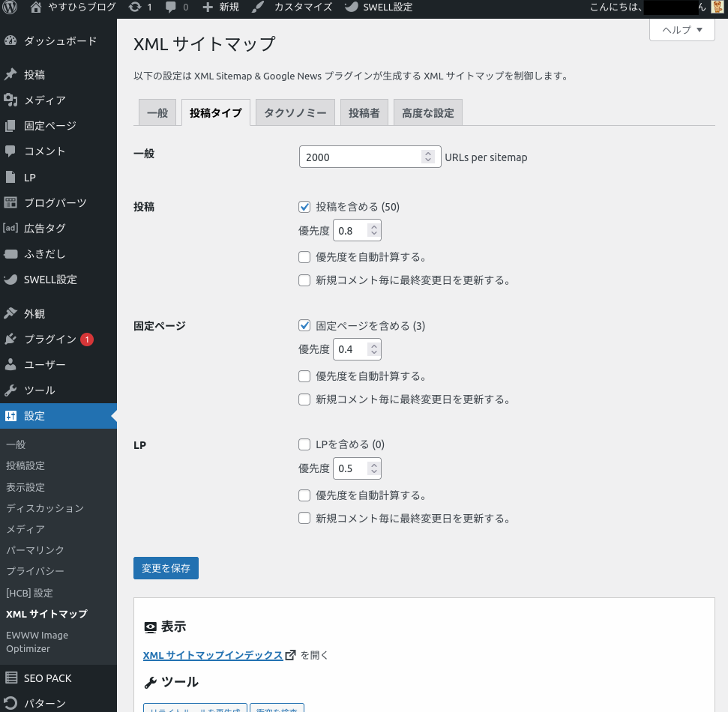Open the plugins plug icon in sidebar

point(10,340)
